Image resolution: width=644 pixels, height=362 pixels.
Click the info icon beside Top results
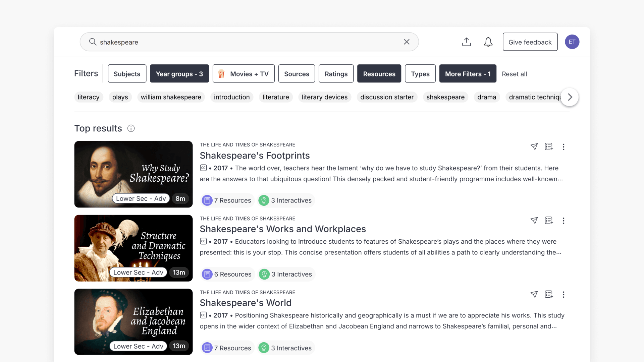tap(131, 128)
